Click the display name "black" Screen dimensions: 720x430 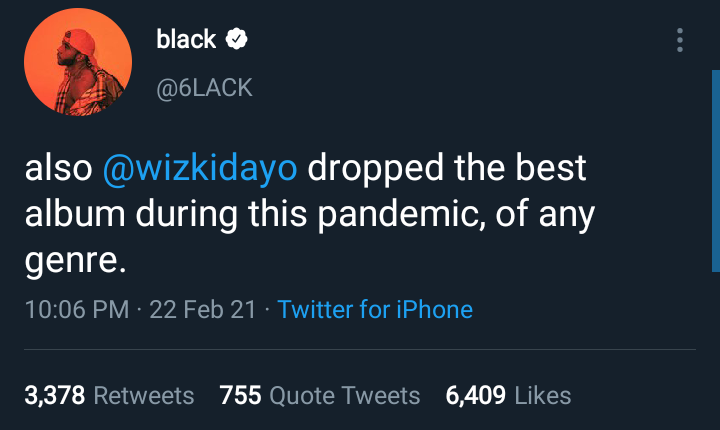(186, 40)
